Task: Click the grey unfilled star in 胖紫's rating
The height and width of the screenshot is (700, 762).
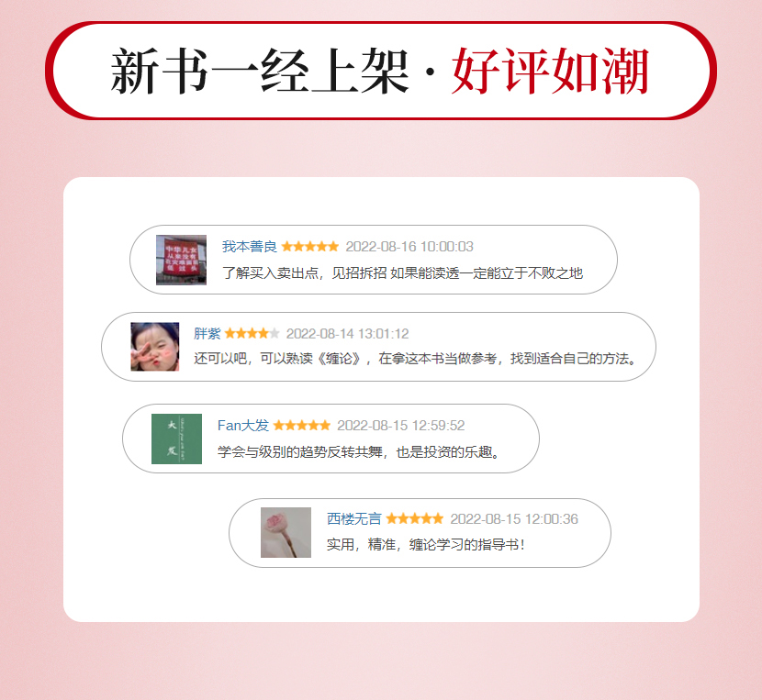Action: (x=275, y=333)
